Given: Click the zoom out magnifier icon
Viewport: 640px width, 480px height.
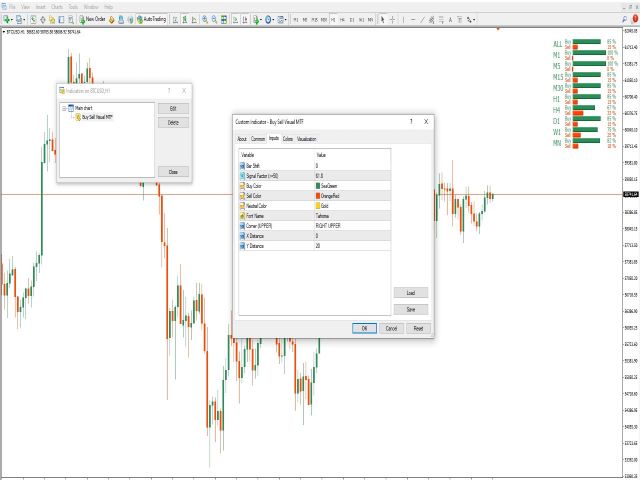Looking at the screenshot, I should click(216, 19).
